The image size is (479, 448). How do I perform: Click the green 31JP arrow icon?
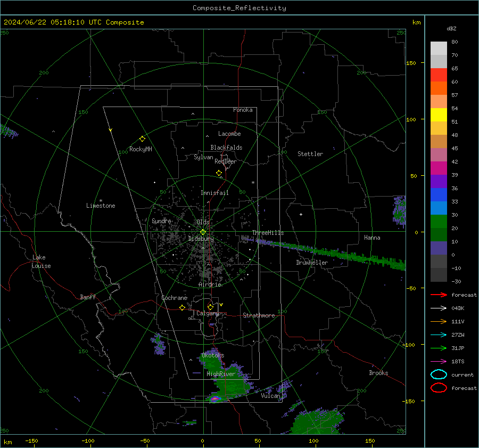click(x=439, y=348)
